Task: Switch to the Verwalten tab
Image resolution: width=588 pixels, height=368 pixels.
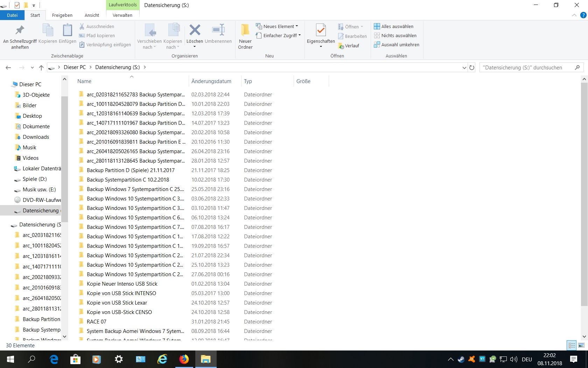Action: (x=122, y=15)
